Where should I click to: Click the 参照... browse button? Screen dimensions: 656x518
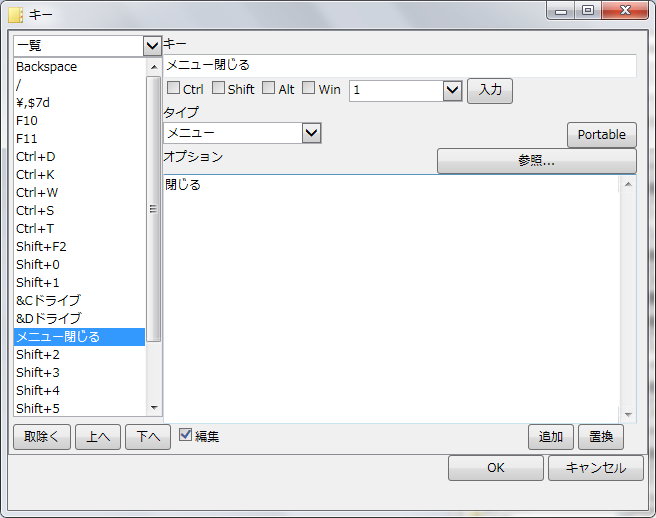pos(537,161)
